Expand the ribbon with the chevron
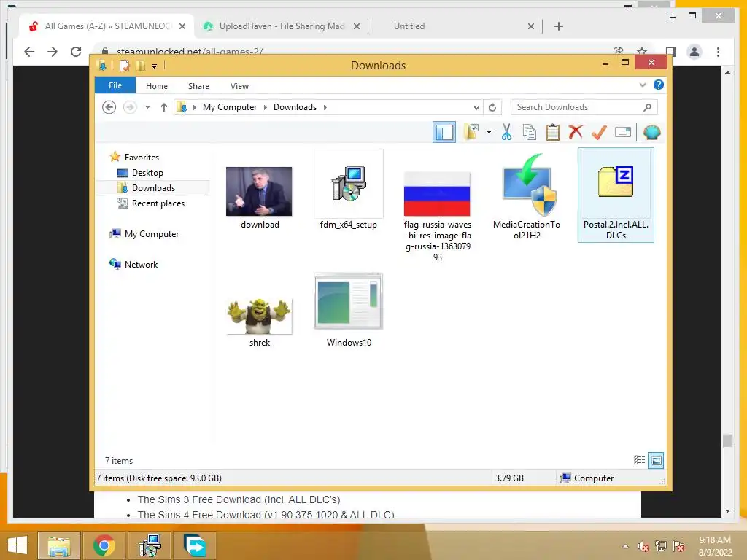The image size is (747, 560). [x=642, y=85]
